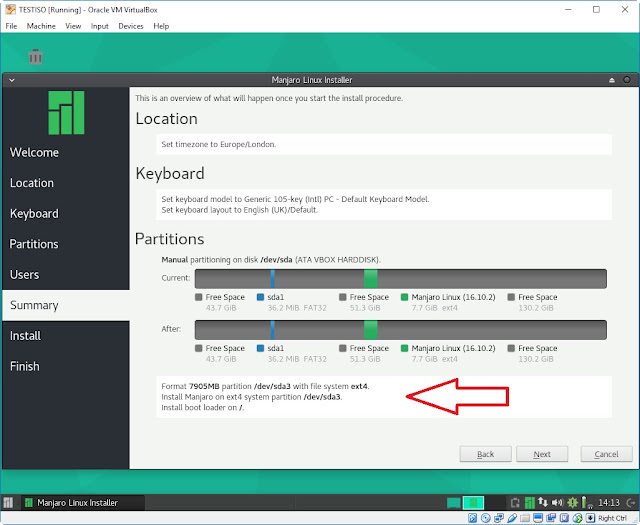The image size is (640, 525).
Task: Select the Summary step in sidebar
Action: [66, 305]
